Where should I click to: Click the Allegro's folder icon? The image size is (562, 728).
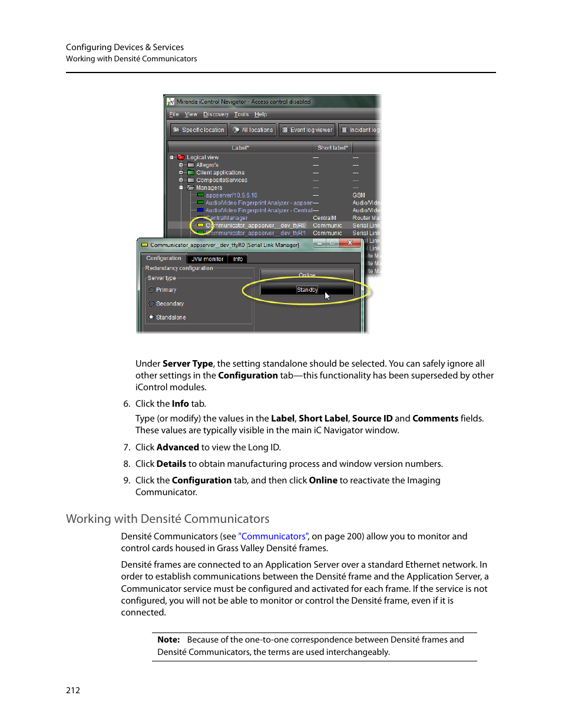(191, 165)
